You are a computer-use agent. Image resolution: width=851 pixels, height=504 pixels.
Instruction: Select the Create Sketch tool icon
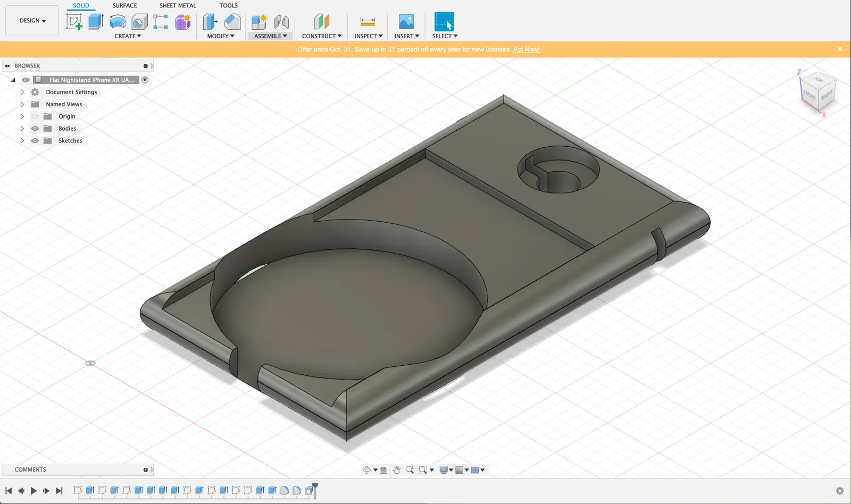point(74,22)
